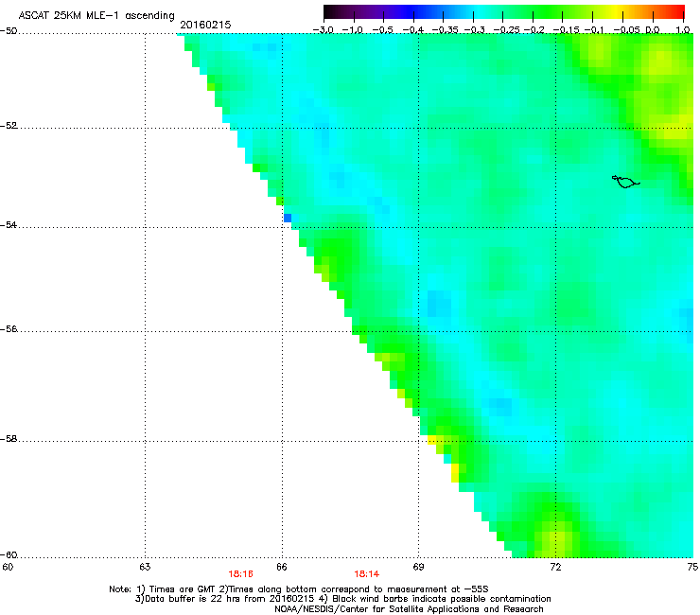
Task: Click the longitude label 75
Action: pyautogui.click(x=692, y=567)
